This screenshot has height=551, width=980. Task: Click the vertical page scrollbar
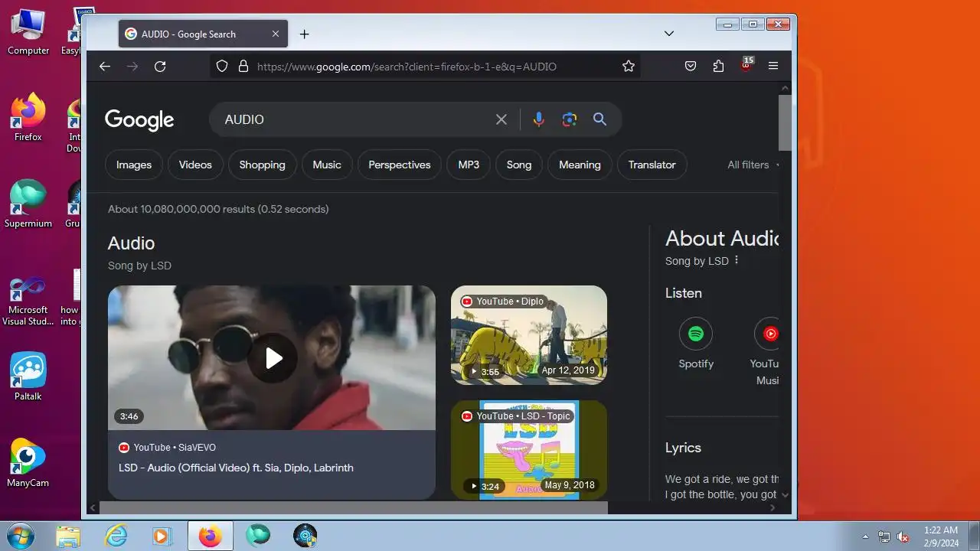pos(785,122)
